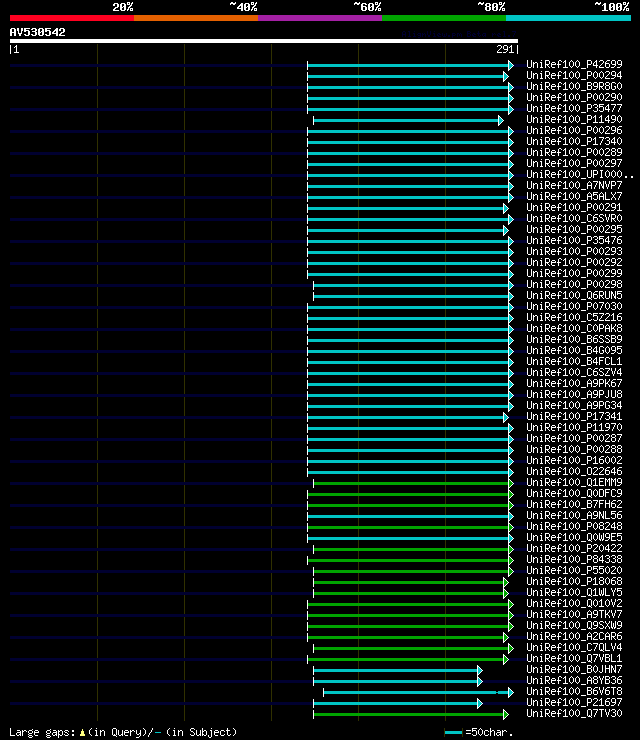Click the truncated UniRef100_UPI000.. label

(x=580, y=174)
